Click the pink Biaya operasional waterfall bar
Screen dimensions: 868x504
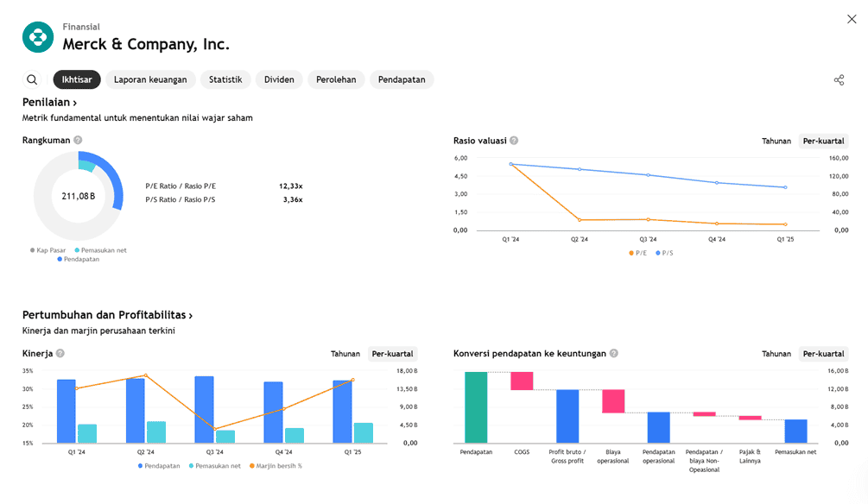point(613,401)
